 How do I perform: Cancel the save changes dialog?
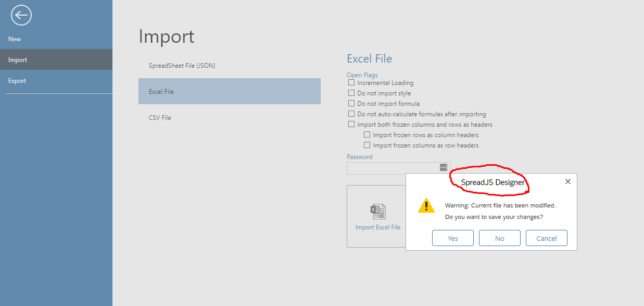click(x=547, y=238)
